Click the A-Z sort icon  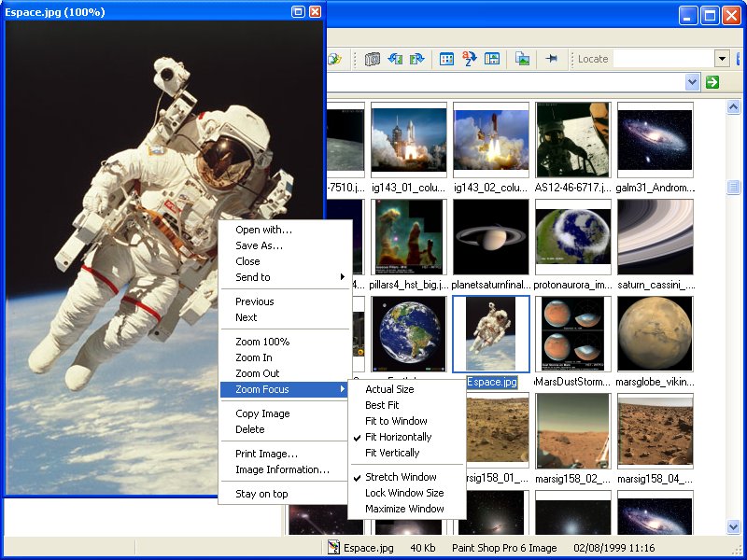coord(470,59)
